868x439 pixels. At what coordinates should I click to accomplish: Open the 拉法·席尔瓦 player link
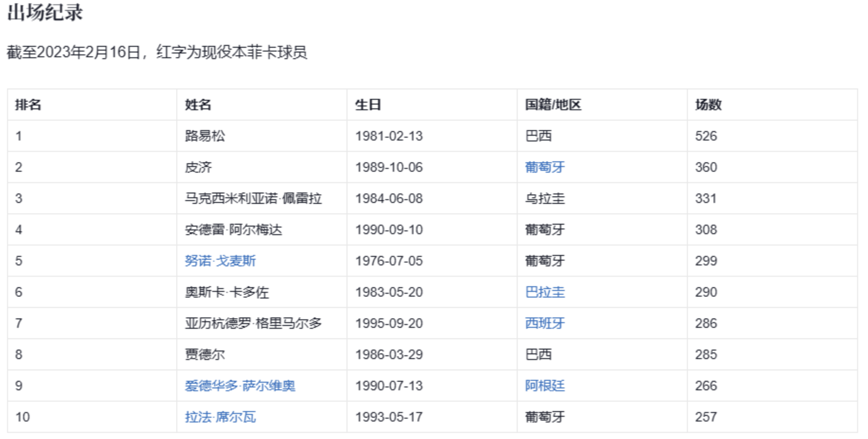(x=220, y=417)
